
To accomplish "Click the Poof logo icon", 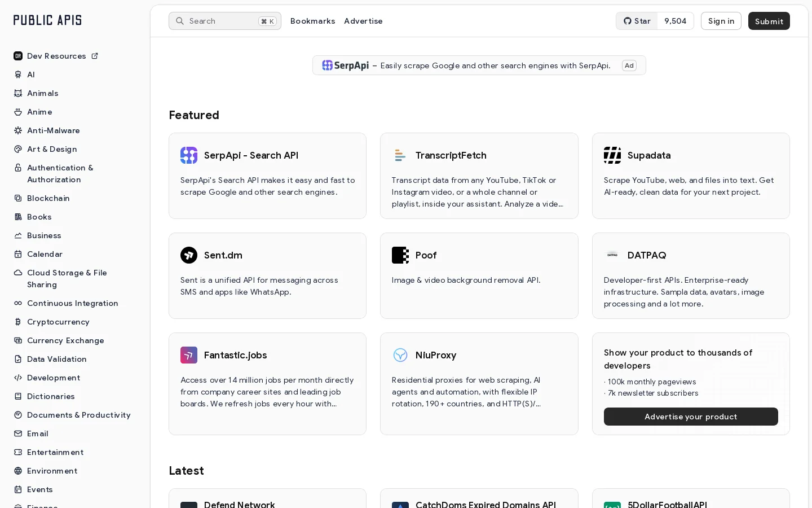I will pyautogui.click(x=400, y=255).
